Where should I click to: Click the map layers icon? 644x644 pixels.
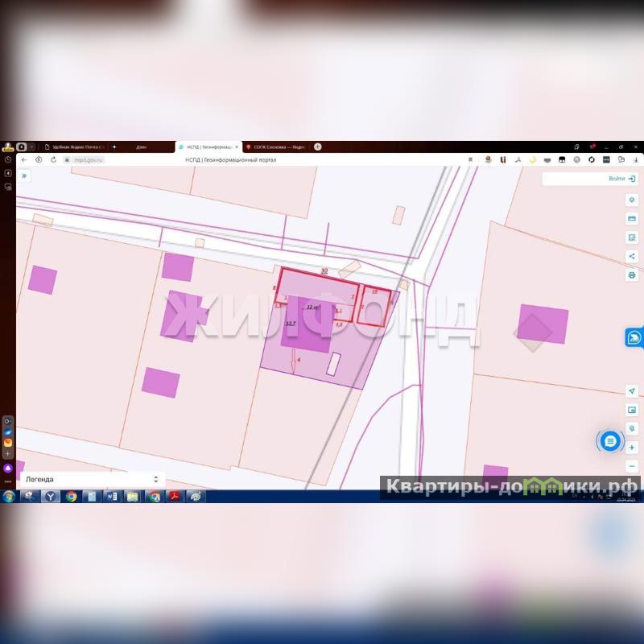pos(632,200)
